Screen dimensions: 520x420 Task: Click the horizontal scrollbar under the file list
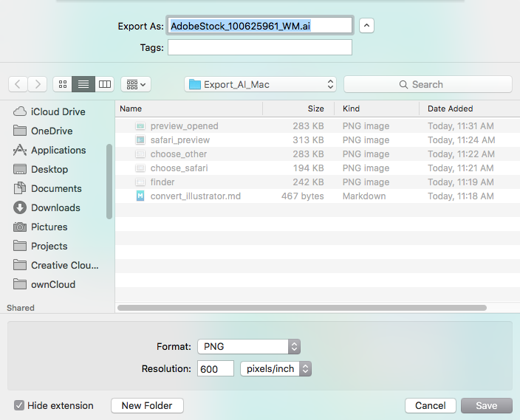301,307
